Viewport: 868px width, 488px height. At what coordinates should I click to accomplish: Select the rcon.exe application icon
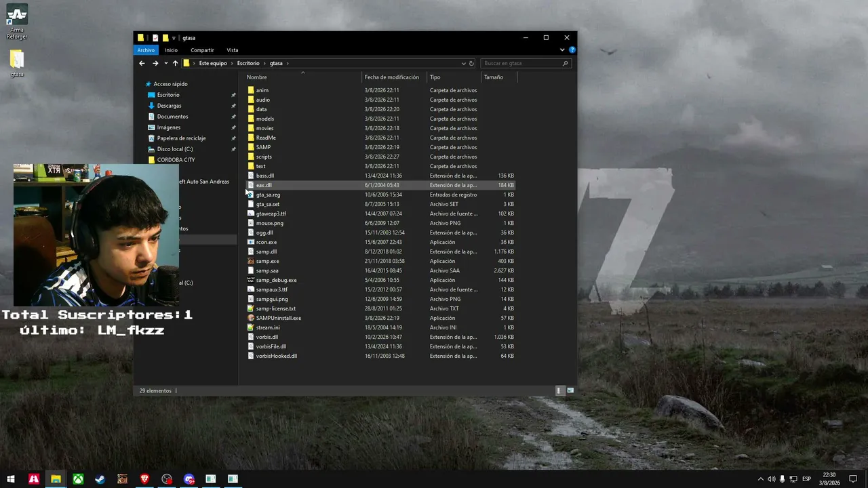tap(251, 242)
